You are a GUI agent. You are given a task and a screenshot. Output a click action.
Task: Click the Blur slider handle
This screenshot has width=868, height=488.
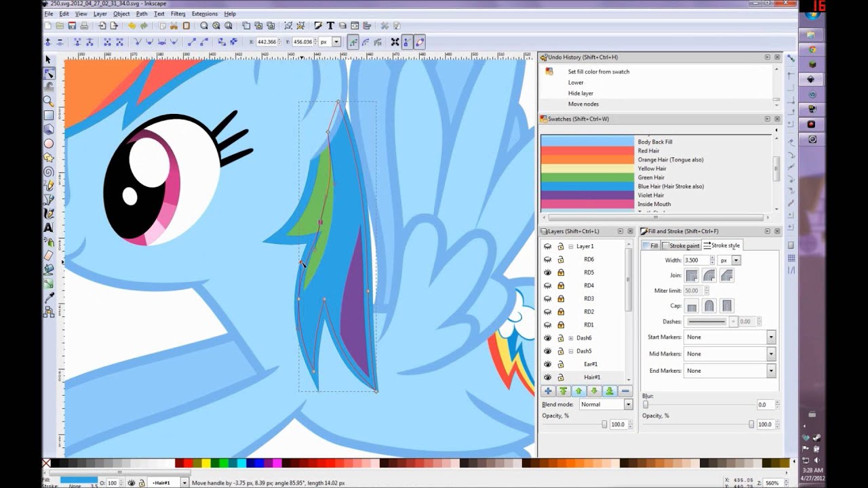[x=645, y=405]
